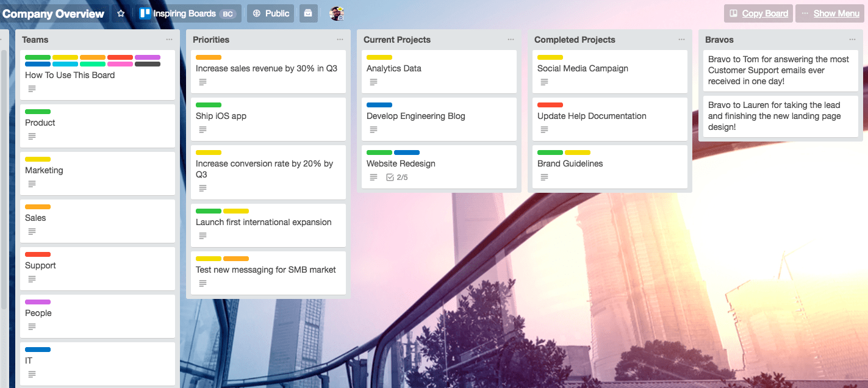Image resolution: width=868 pixels, height=388 pixels.
Task: Toggle the Public visibility setting
Action: coord(271,13)
